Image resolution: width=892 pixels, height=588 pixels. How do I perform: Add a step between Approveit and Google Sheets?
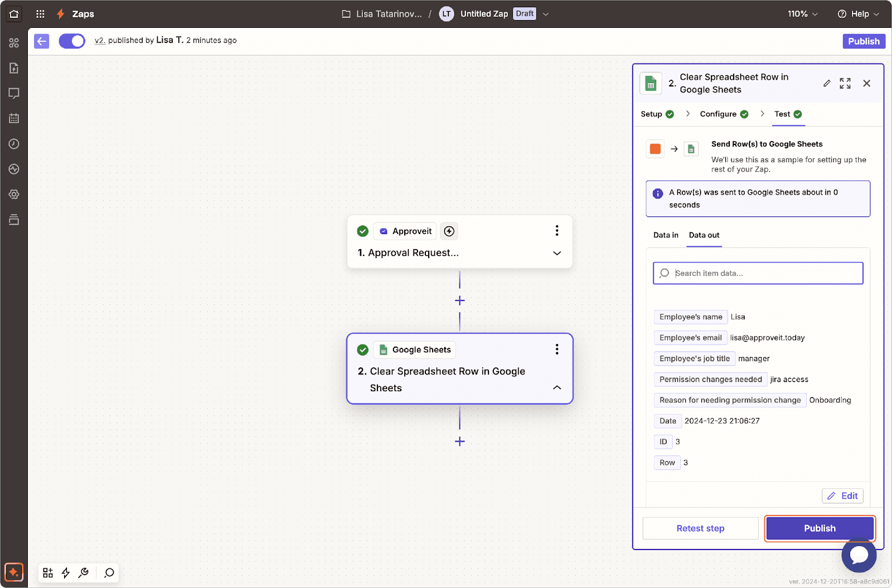click(x=460, y=301)
